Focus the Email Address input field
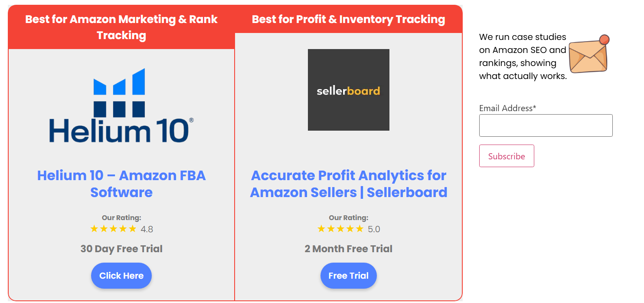This screenshot has width=644, height=303. click(546, 125)
